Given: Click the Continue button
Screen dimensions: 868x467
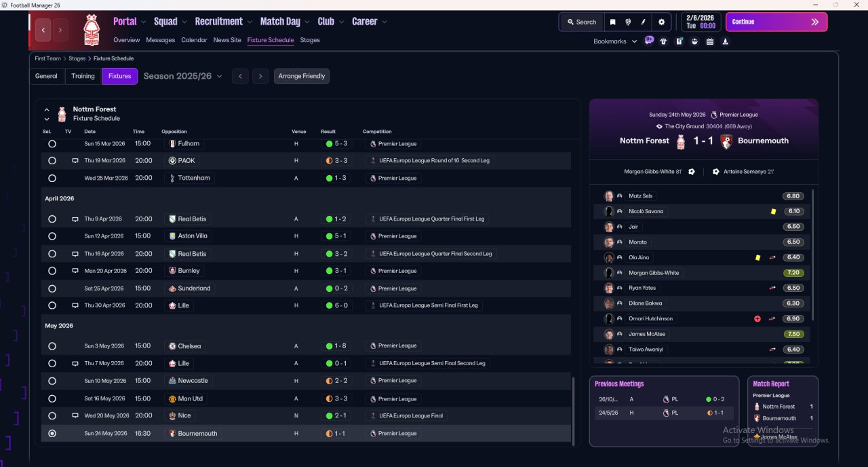Looking at the screenshot, I should pos(776,22).
